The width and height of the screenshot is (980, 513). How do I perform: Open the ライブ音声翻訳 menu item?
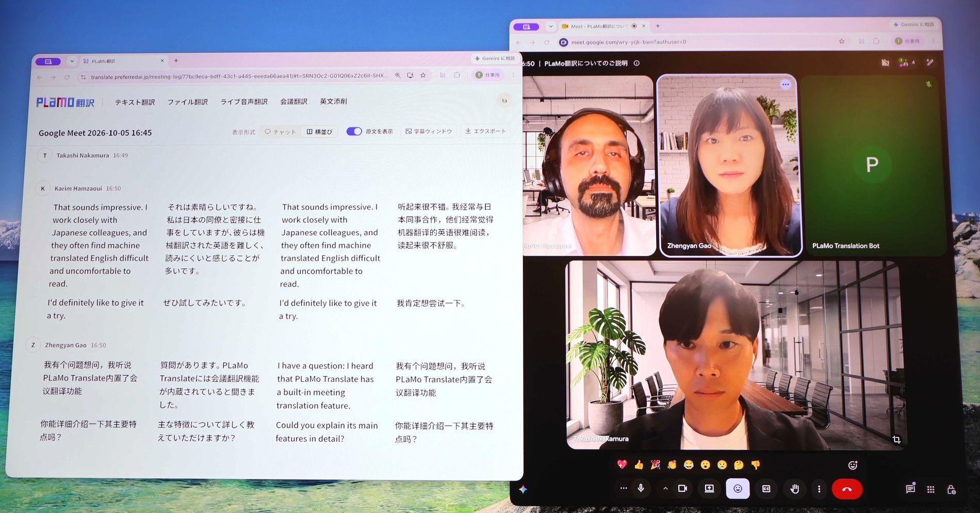pyautogui.click(x=244, y=102)
